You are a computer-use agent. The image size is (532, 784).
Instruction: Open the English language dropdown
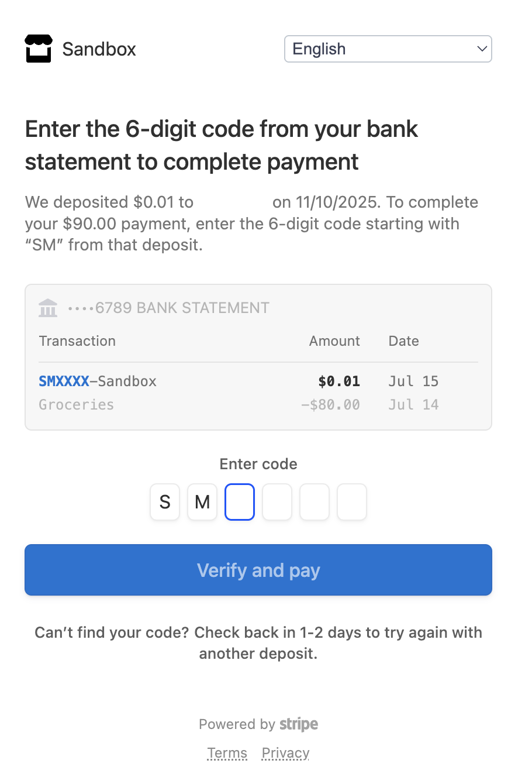[388, 49]
